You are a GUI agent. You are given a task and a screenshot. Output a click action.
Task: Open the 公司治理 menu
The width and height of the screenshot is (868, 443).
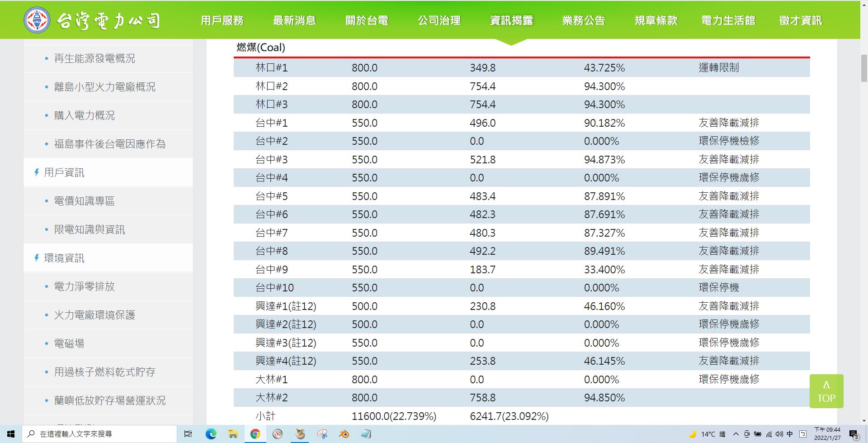439,20
